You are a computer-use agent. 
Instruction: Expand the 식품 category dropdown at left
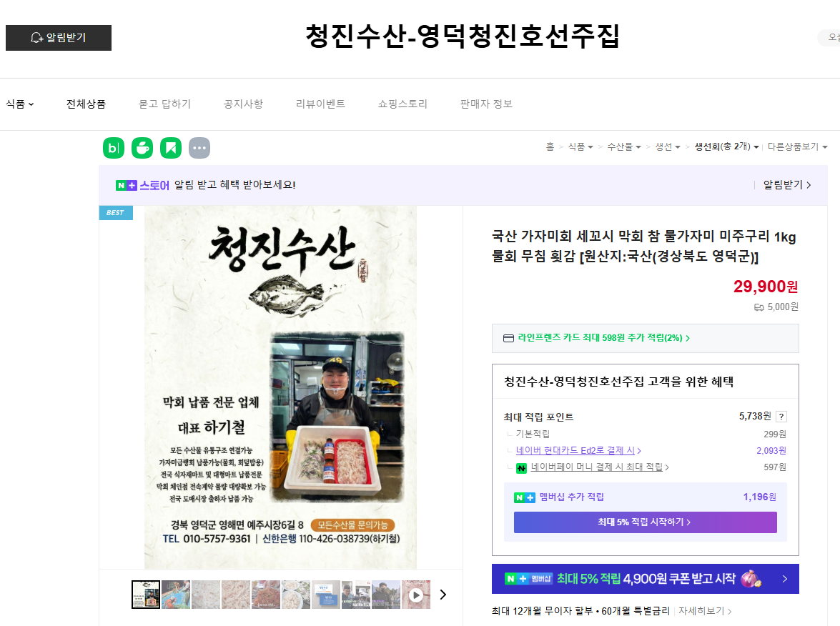[20, 104]
